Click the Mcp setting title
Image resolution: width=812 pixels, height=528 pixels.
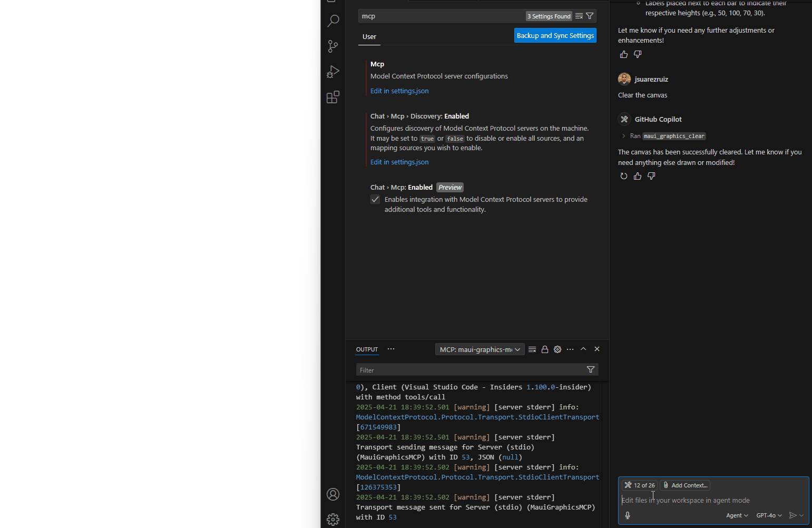tap(377, 64)
